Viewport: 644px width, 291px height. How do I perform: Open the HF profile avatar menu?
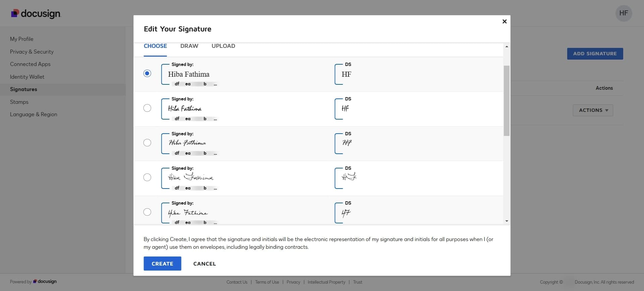(x=624, y=13)
